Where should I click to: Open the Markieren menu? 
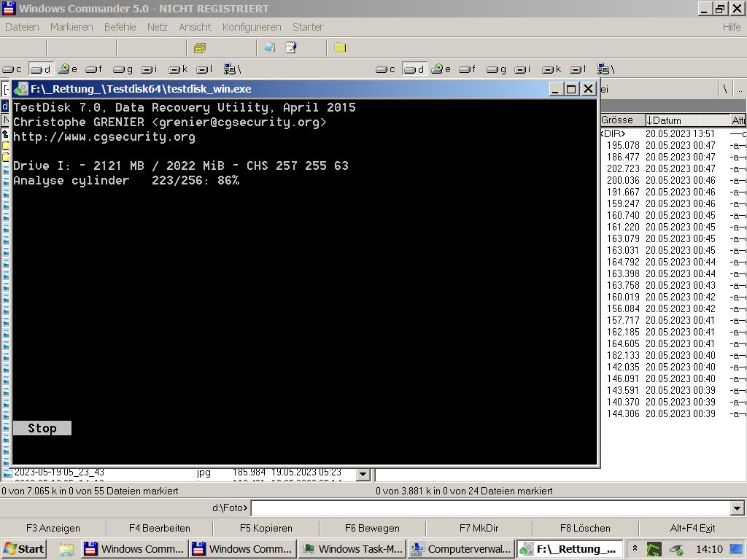(x=71, y=27)
